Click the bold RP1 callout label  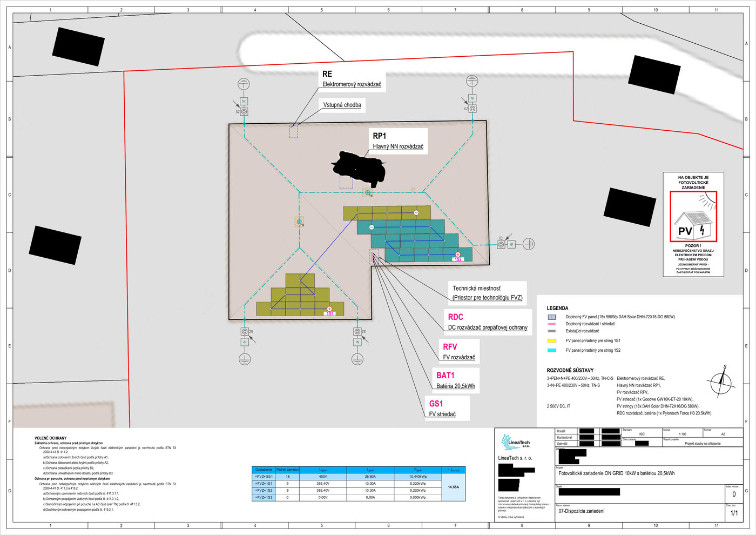pyautogui.click(x=380, y=136)
